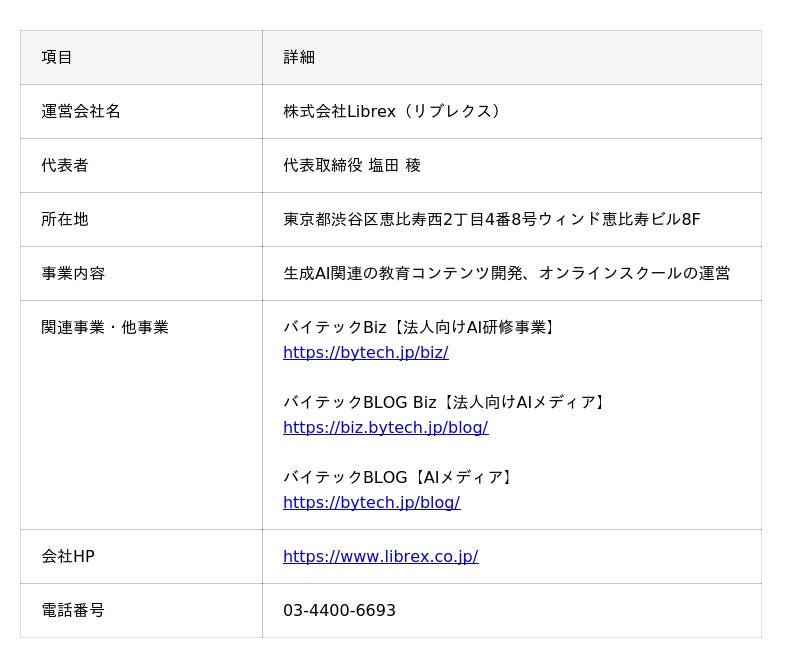Select the 所在地 row label
Image resolution: width=800 pixels, height=668 pixels.
pos(65,219)
